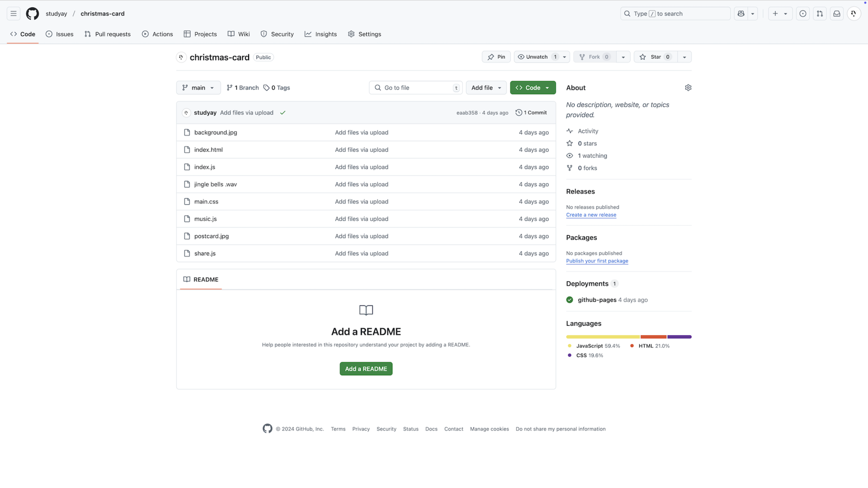Click the yellow JavaScript language bar segment
The height and width of the screenshot is (488, 868).
pos(603,337)
